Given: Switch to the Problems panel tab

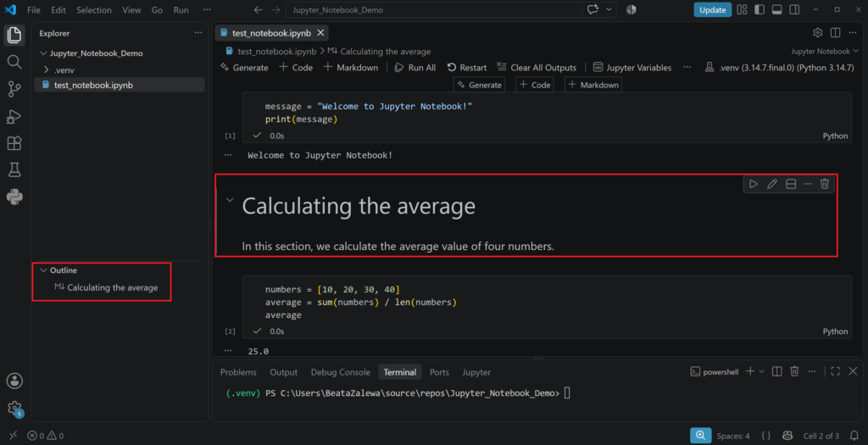Looking at the screenshot, I should [238, 372].
